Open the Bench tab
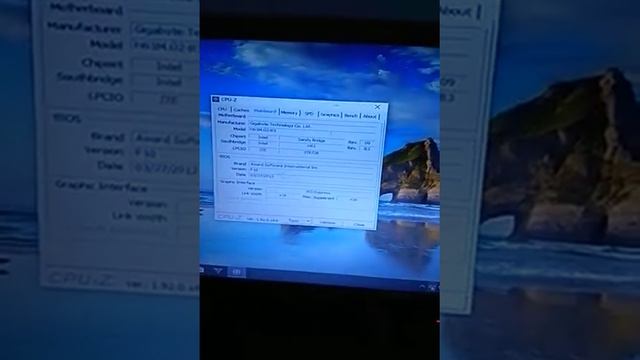The height and width of the screenshot is (360, 640). 351,116
